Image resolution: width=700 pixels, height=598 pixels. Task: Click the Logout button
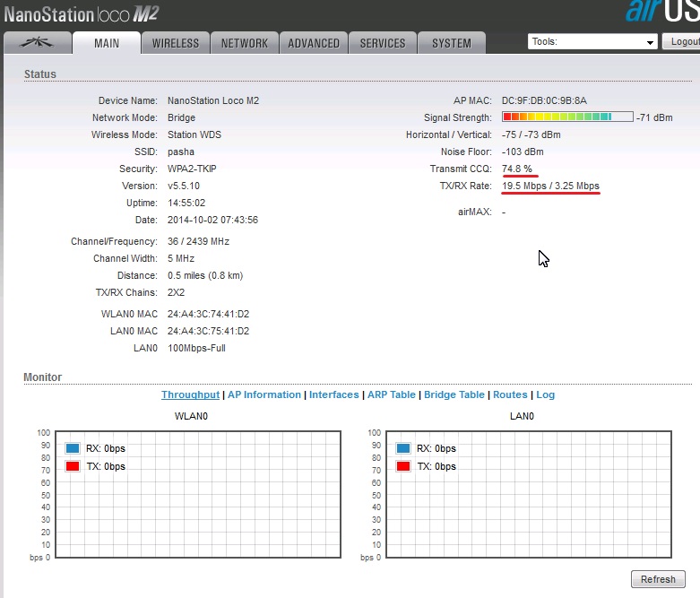point(681,41)
